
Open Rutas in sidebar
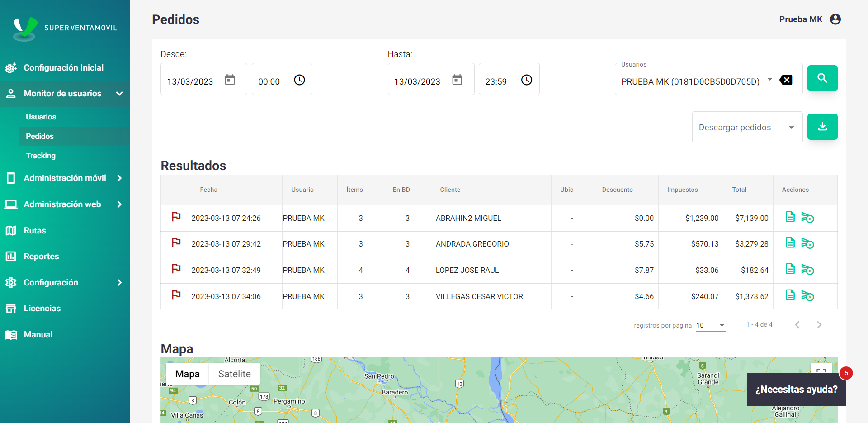(65, 231)
